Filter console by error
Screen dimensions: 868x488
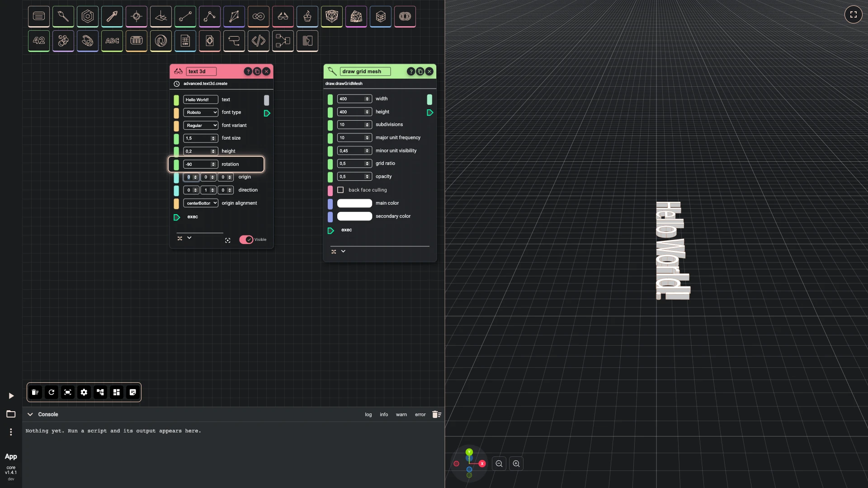(x=420, y=414)
